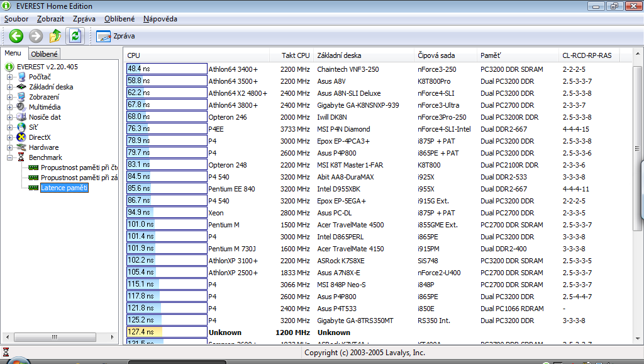Click the Copyright Lavalys status bar text
Image resolution: width=644 pixels, height=364 pixels.
coord(365,353)
